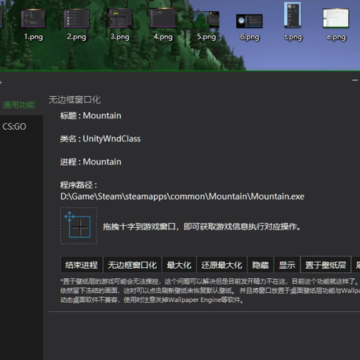360x360 pixels.
Task: Open the CS:GO sidebar tab
Action: (x=14, y=127)
